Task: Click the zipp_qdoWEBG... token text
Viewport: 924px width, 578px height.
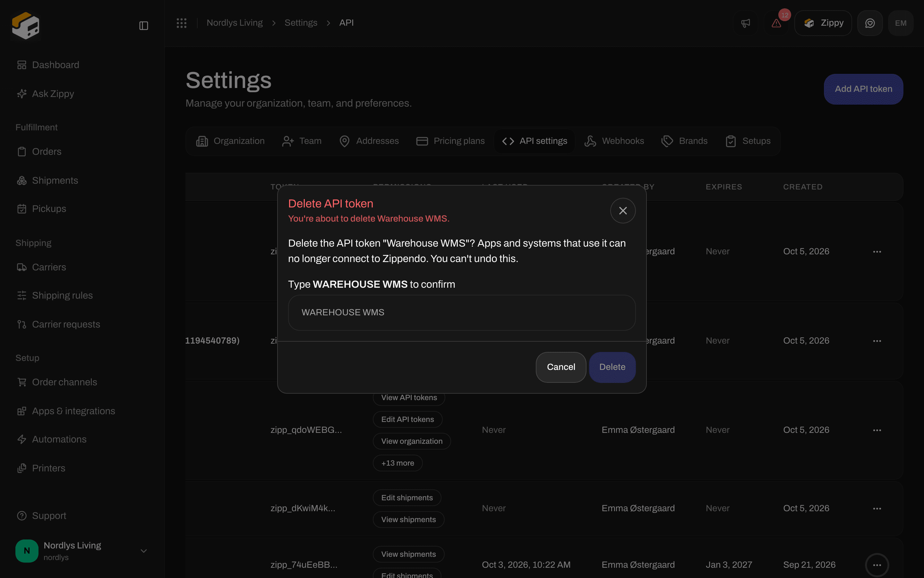Action: point(306,430)
